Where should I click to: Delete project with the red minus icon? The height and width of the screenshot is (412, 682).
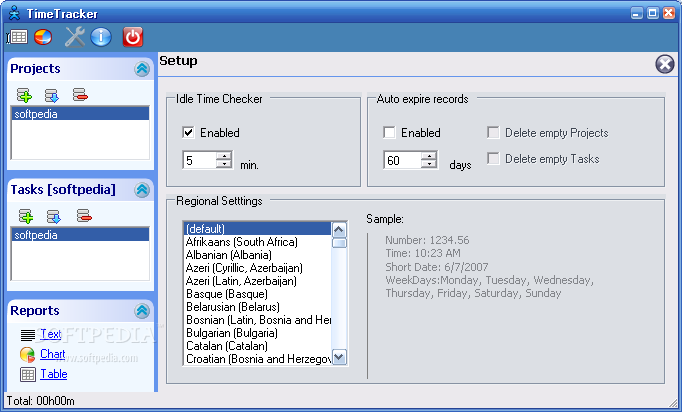click(x=80, y=94)
